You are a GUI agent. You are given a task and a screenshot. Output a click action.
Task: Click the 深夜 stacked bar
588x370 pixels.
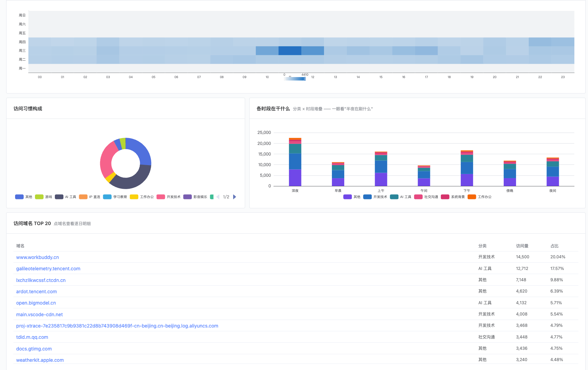(295, 162)
